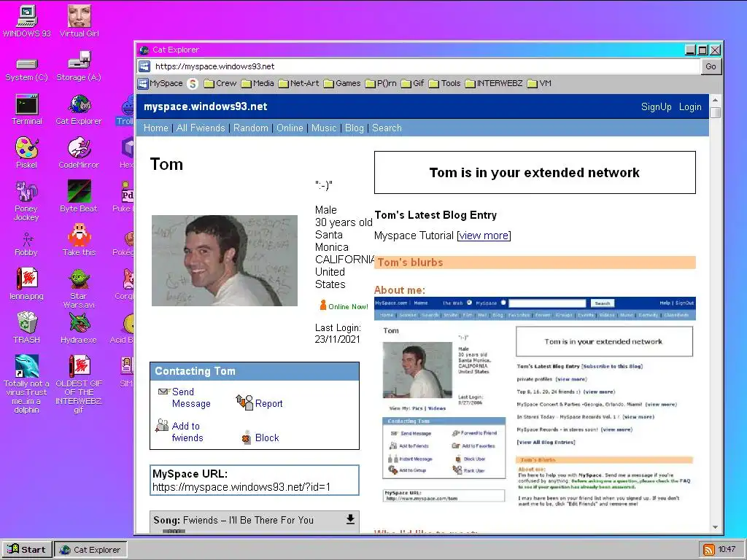
Task: Click the Add to fwiends link
Action: pyautogui.click(x=187, y=432)
